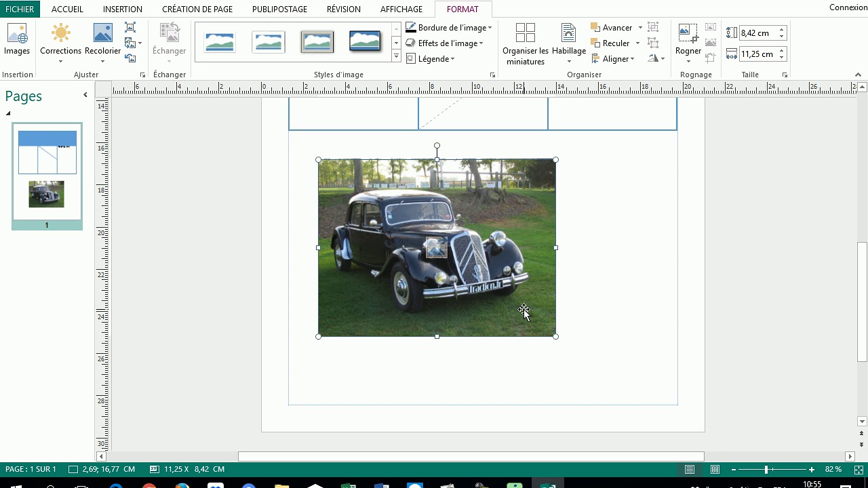This screenshot has width=868, height=488.
Task: Click the Connexion sign-in link
Action: tap(848, 7)
